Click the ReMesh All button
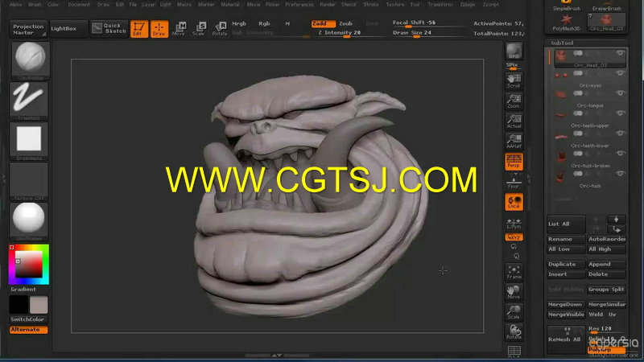The width and height of the screenshot is (644, 362). (566, 339)
